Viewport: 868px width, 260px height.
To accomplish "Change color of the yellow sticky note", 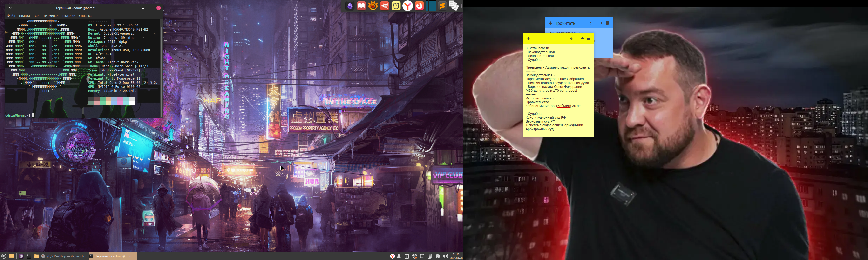I will click(528, 39).
